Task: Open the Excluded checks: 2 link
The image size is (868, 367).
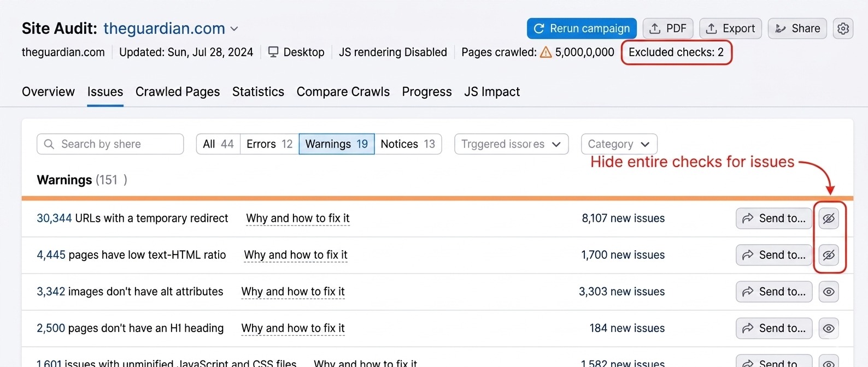Action: (676, 52)
